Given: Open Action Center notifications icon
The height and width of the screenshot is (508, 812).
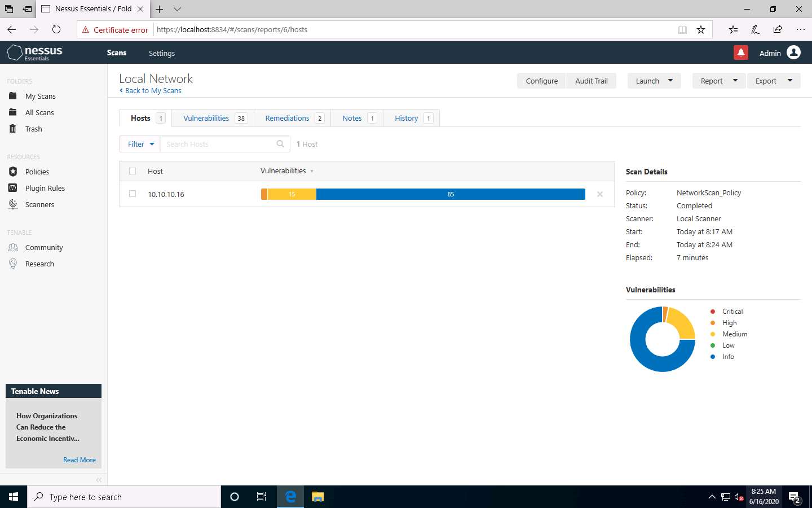Looking at the screenshot, I should [795, 497].
